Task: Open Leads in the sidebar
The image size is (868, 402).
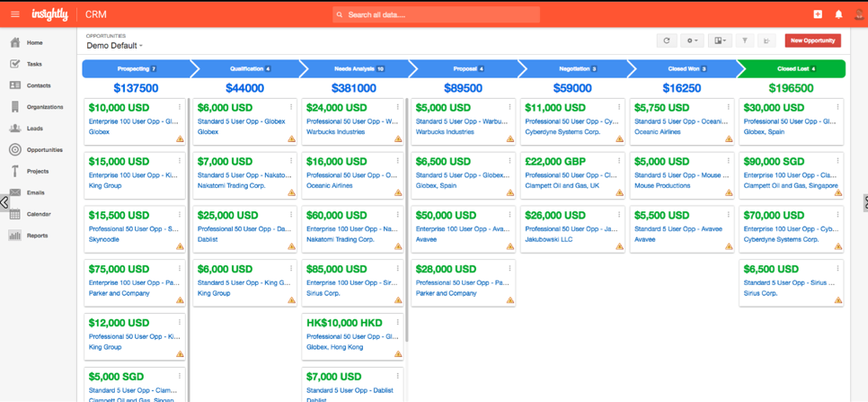Action: tap(36, 129)
